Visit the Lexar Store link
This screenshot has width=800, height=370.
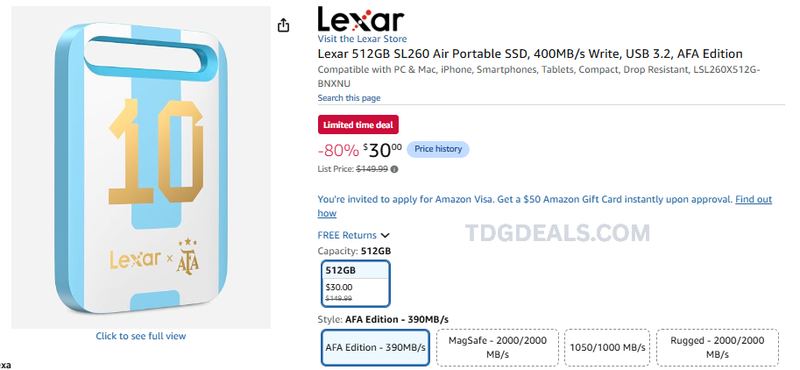pos(362,39)
